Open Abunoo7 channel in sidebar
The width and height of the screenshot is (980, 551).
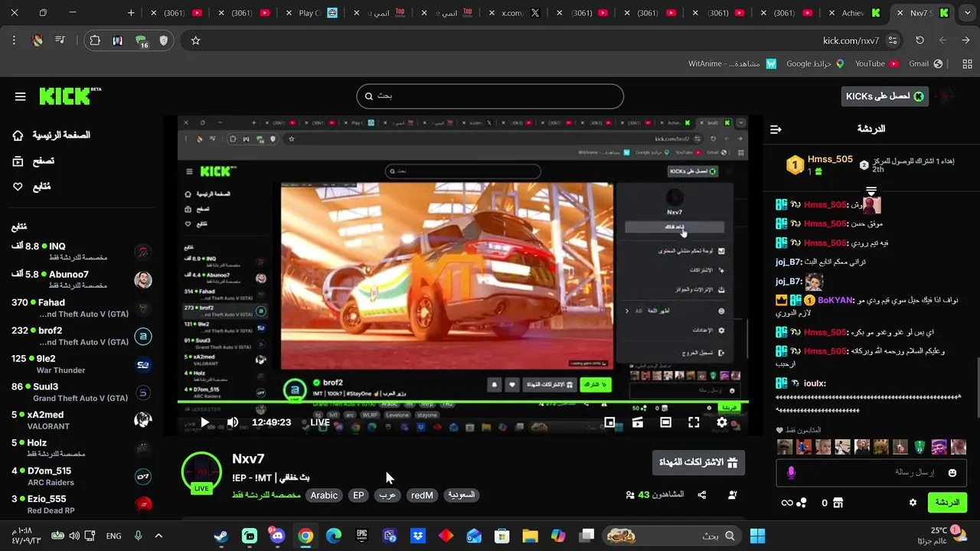(x=81, y=279)
